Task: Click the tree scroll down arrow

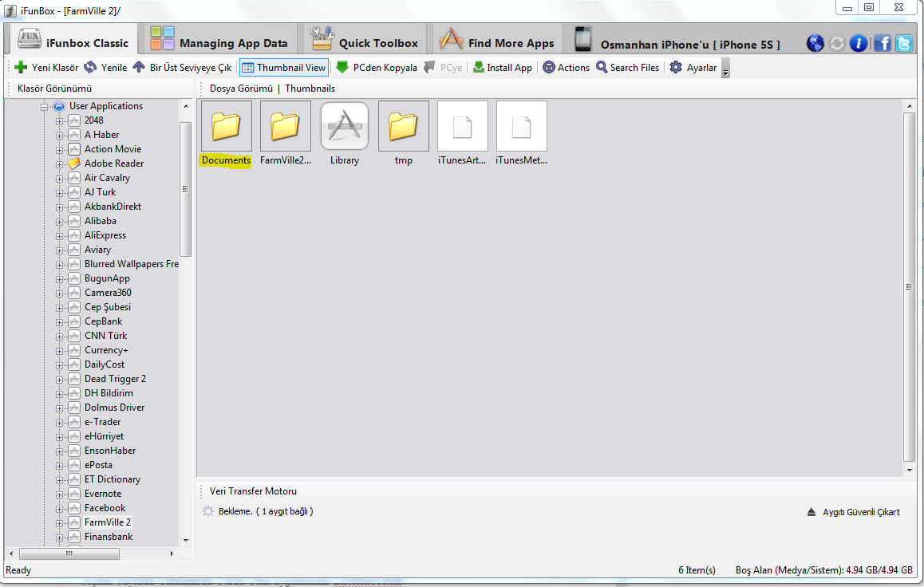Action: tap(186, 541)
